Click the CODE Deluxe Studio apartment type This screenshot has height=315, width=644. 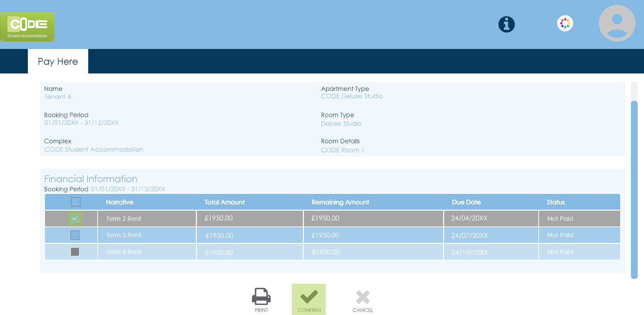pyautogui.click(x=352, y=96)
